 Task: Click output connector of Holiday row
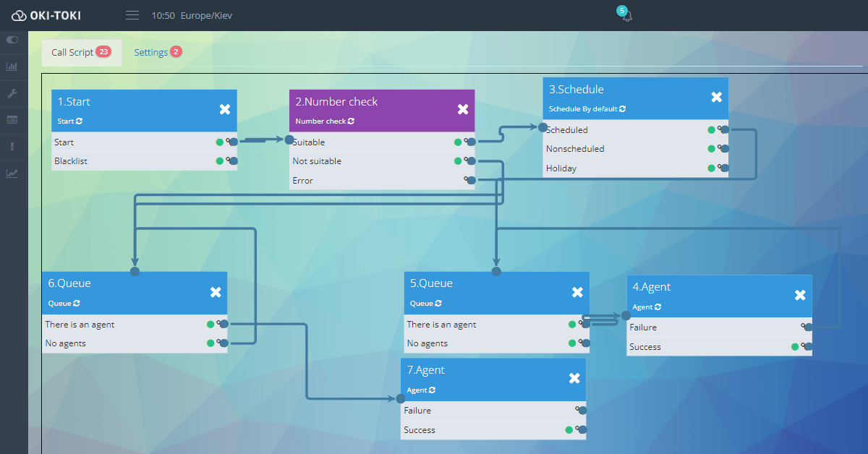coord(724,168)
